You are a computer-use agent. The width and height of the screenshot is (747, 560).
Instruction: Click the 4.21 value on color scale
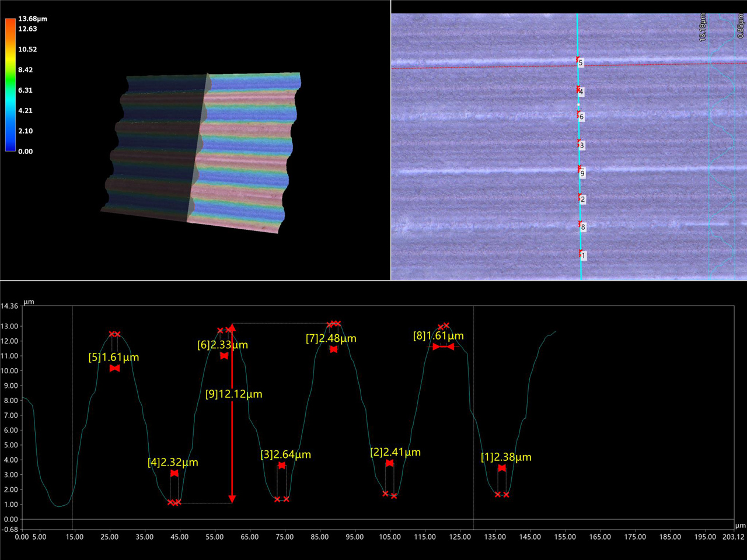click(x=25, y=111)
